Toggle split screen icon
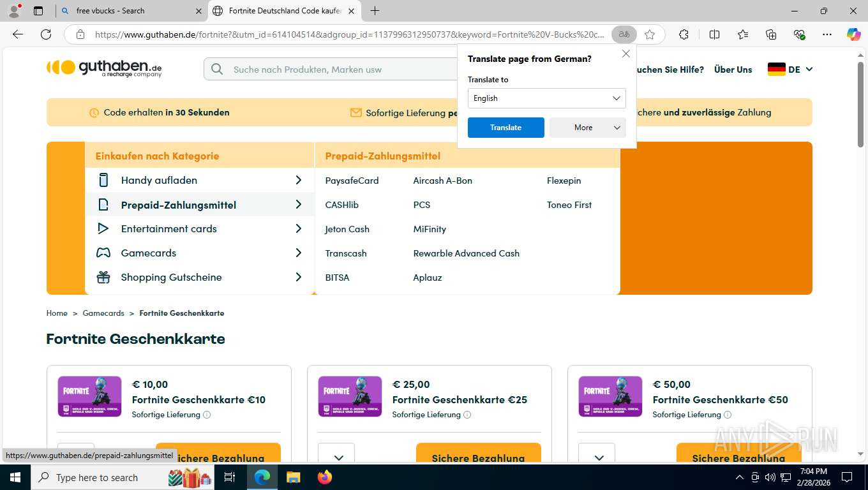The width and height of the screenshot is (868, 490). [714, 34]
